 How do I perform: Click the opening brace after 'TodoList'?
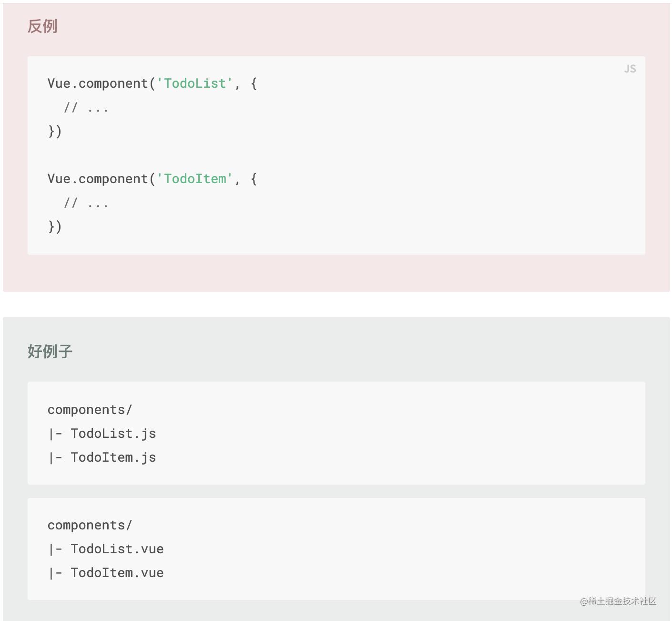coord(254,83)
